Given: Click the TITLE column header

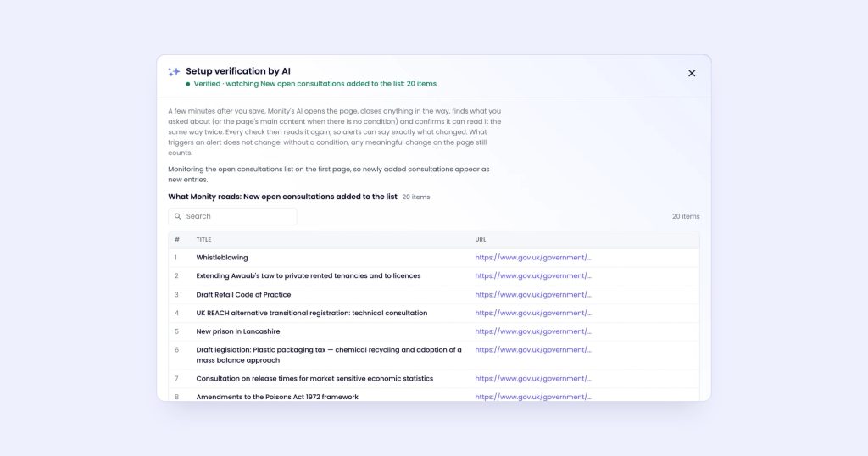Looking at the screenshot, I should [x=203, y=240].
